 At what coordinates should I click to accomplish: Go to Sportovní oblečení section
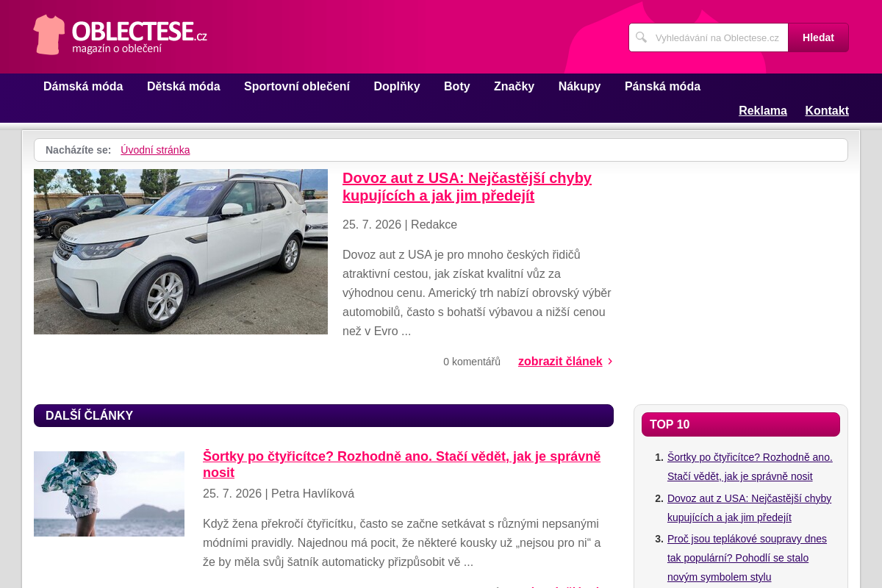tap(297, 86)
